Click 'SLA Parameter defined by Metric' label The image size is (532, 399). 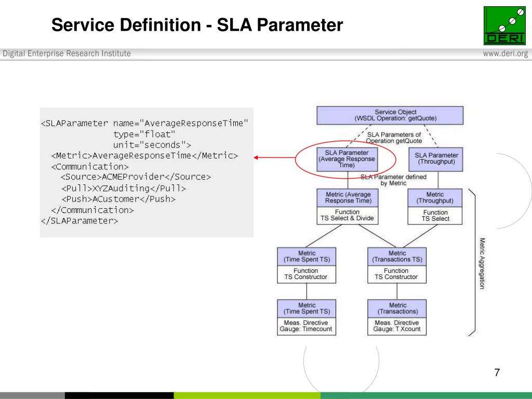point(393,180)
